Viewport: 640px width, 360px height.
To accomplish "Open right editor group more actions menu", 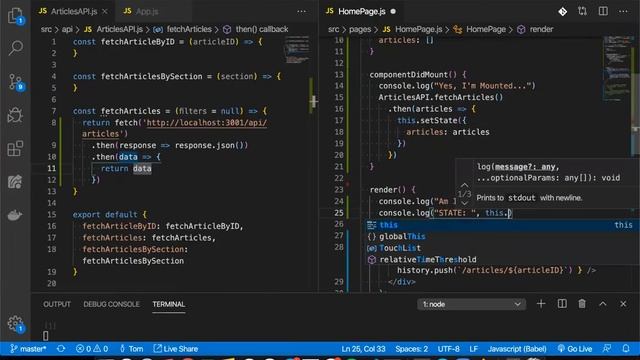I will point(623,11).
